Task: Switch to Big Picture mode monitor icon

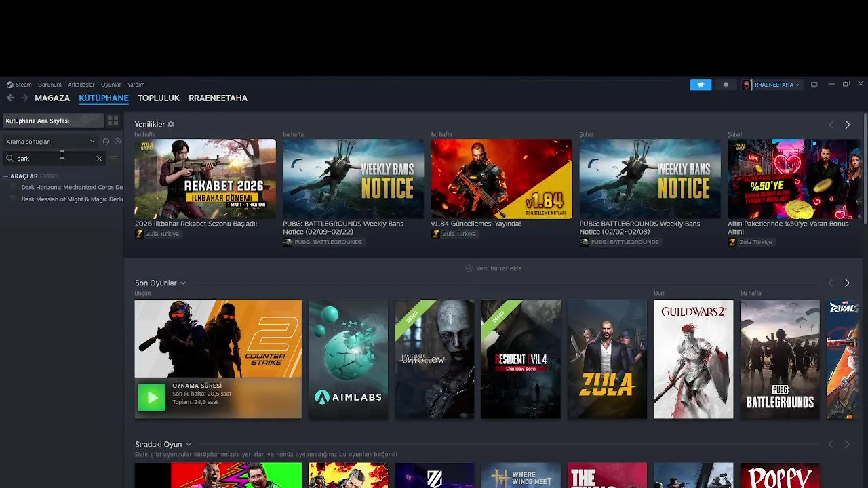Action: point(814,85)
